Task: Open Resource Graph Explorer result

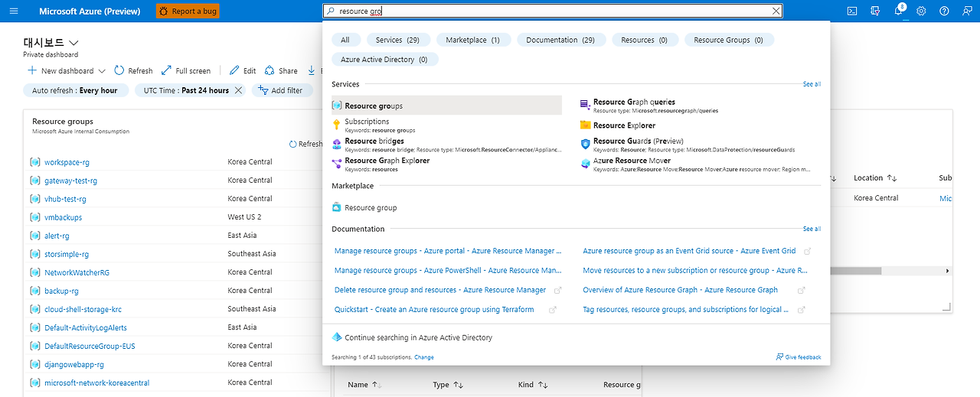Action: click(x=446, y=164)
